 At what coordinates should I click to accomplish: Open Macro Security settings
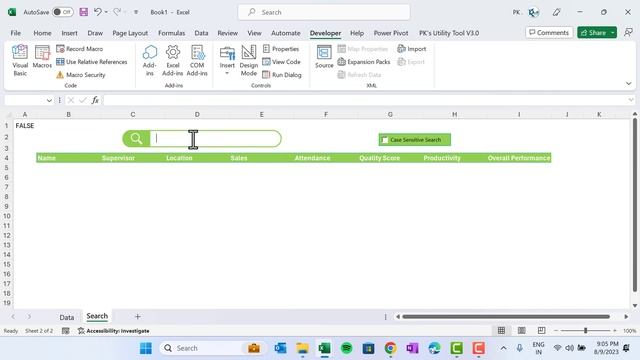pyautogui.click(x=81, y=75)
